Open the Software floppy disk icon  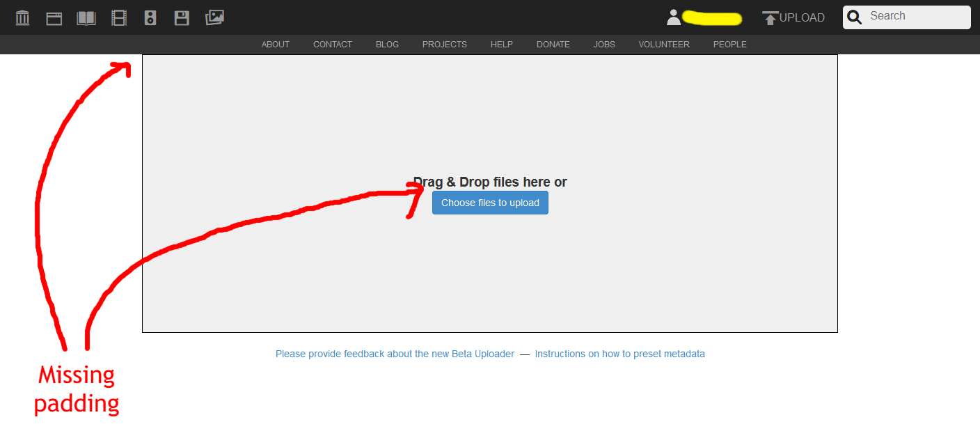click(x=182, y=18)
